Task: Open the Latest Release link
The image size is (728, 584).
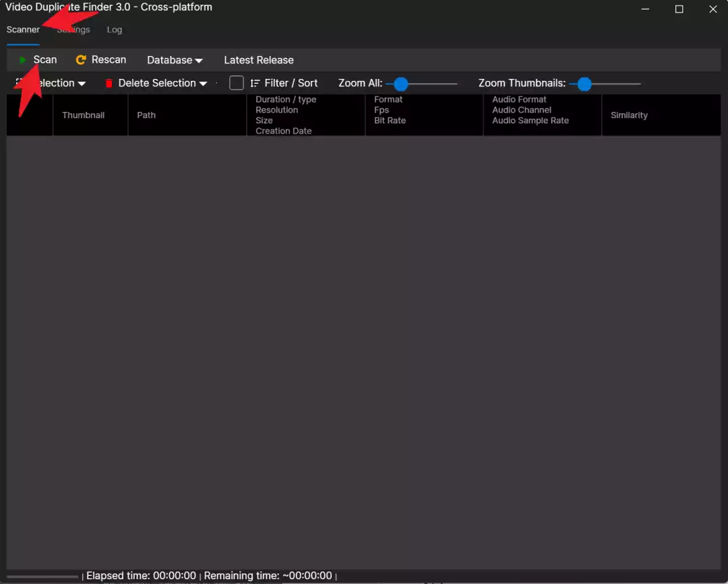Action: pyautogui.click(x=259, y=60)
